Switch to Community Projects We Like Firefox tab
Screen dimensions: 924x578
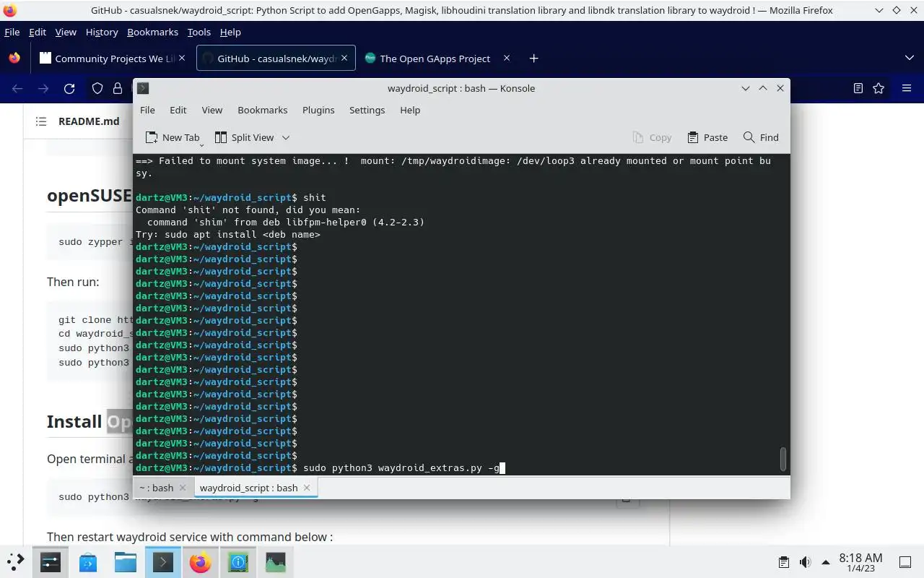113,59
